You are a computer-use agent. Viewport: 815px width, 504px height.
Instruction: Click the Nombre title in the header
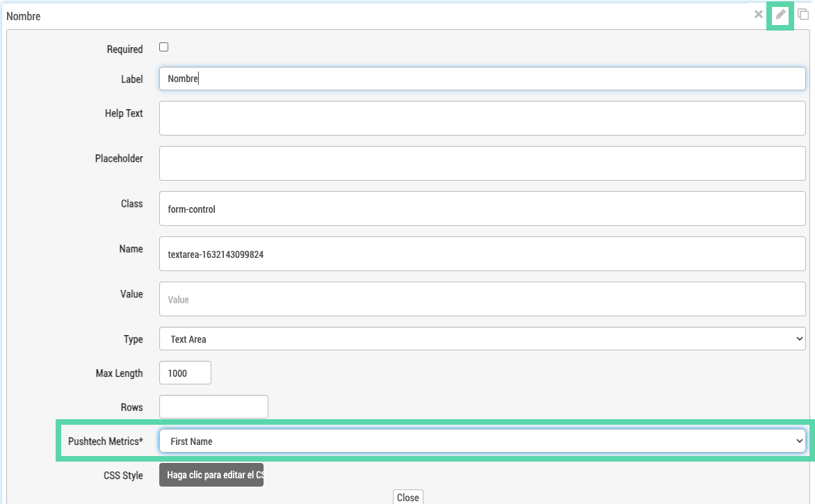click(x=24, y=16)
